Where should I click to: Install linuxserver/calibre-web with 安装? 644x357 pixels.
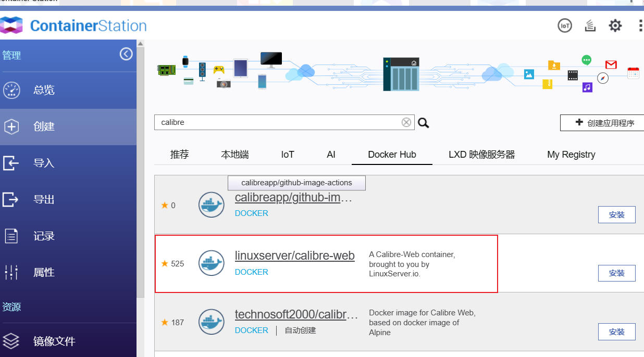617,273
